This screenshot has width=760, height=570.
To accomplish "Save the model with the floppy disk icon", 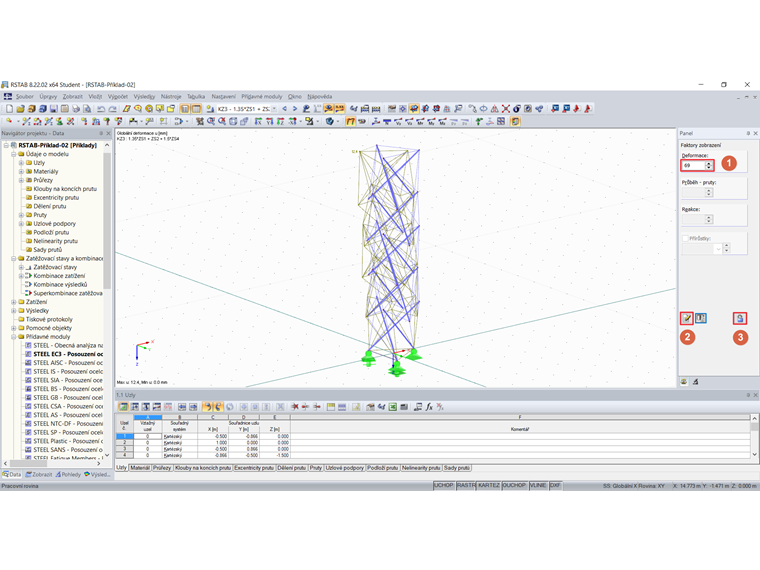I will 54,109.
